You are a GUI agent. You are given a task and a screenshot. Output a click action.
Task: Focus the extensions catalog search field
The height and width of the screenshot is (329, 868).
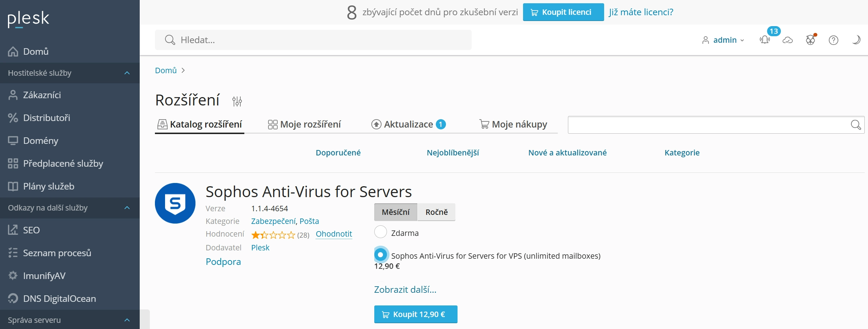[716, 125]
